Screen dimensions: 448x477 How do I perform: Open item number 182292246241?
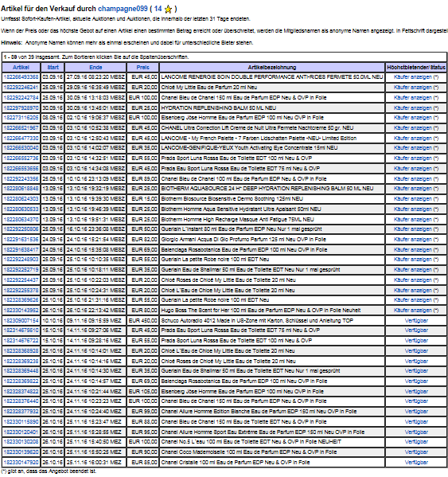21,88
